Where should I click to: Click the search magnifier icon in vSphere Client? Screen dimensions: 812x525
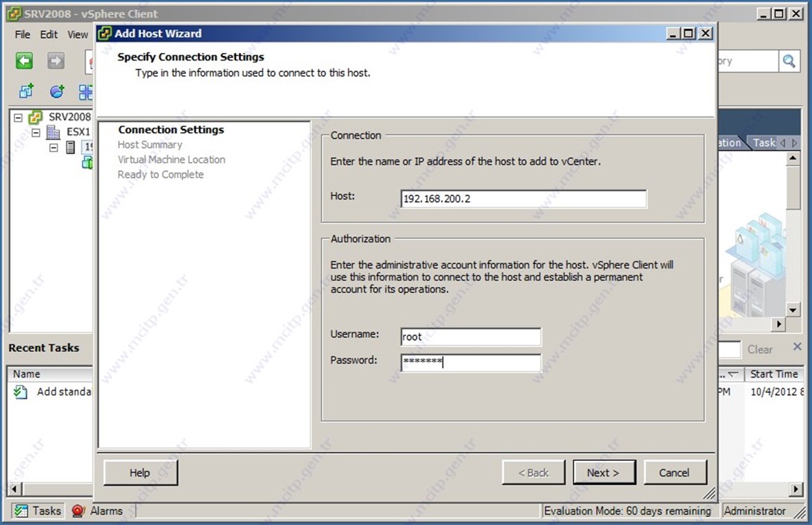click(789, 61)
